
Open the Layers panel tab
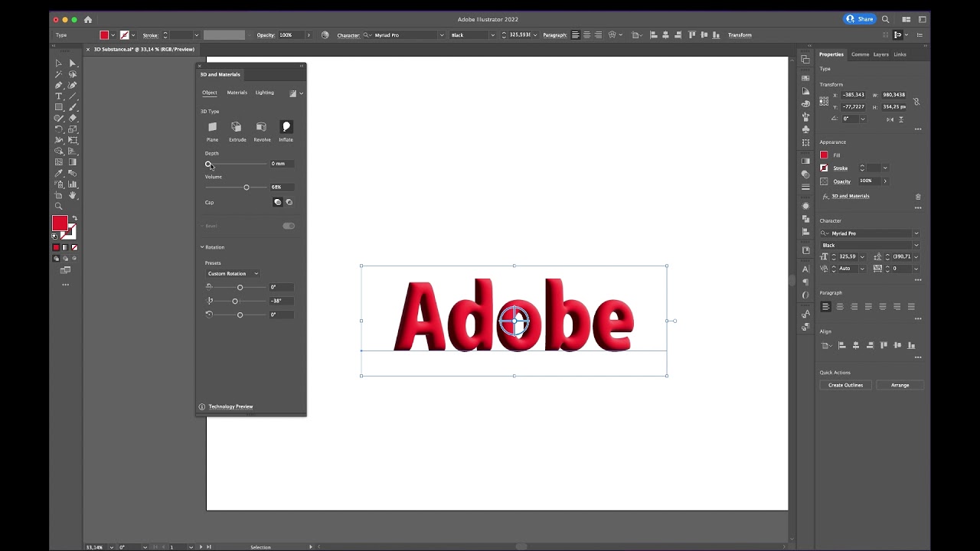click(x=880, y=54)
